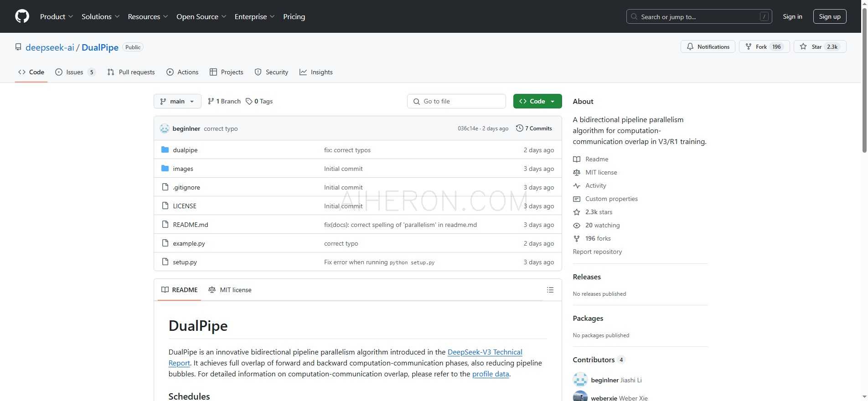
Task: Select the Code tab
Action: [31, 72]
